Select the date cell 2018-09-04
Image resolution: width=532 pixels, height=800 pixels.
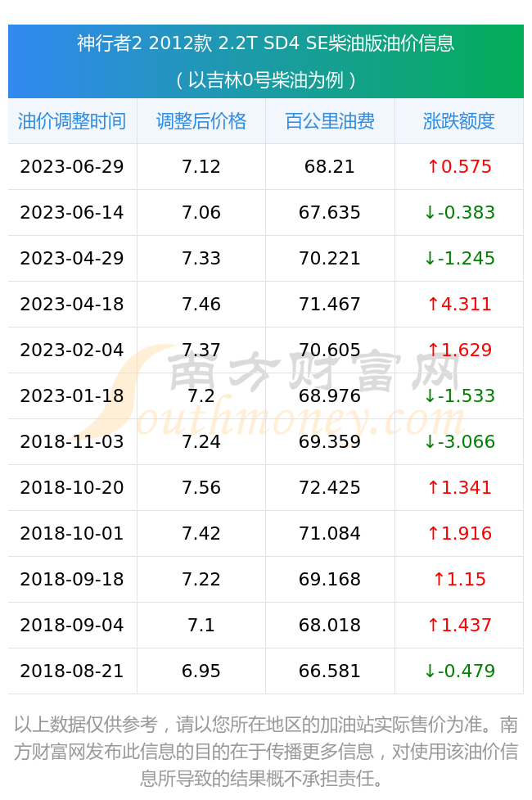(72, 626)
